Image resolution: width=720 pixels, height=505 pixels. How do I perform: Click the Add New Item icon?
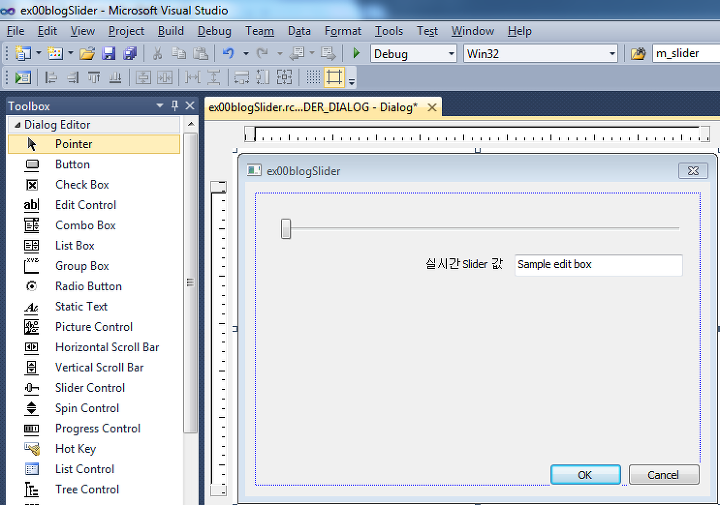[56, 54]
